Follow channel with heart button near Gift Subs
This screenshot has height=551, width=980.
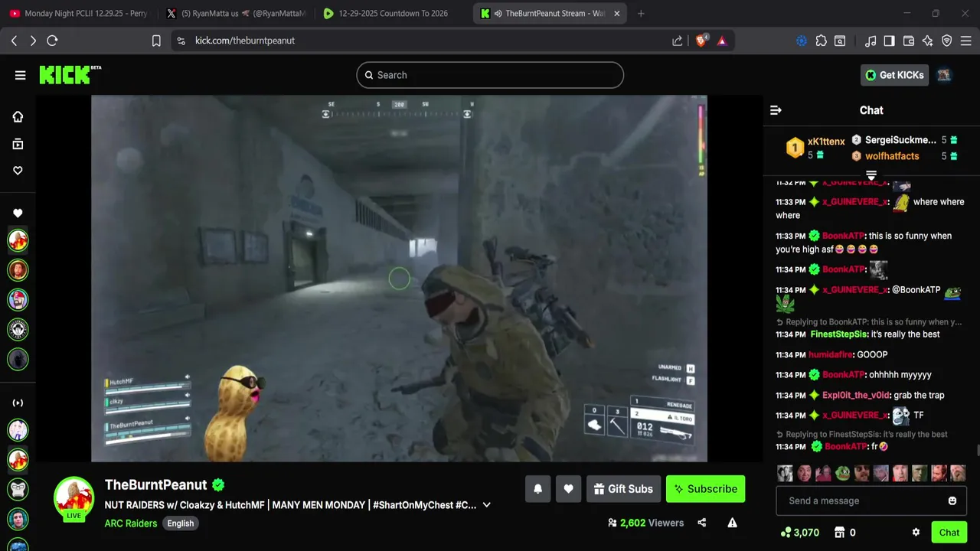[x=568, y=489]
